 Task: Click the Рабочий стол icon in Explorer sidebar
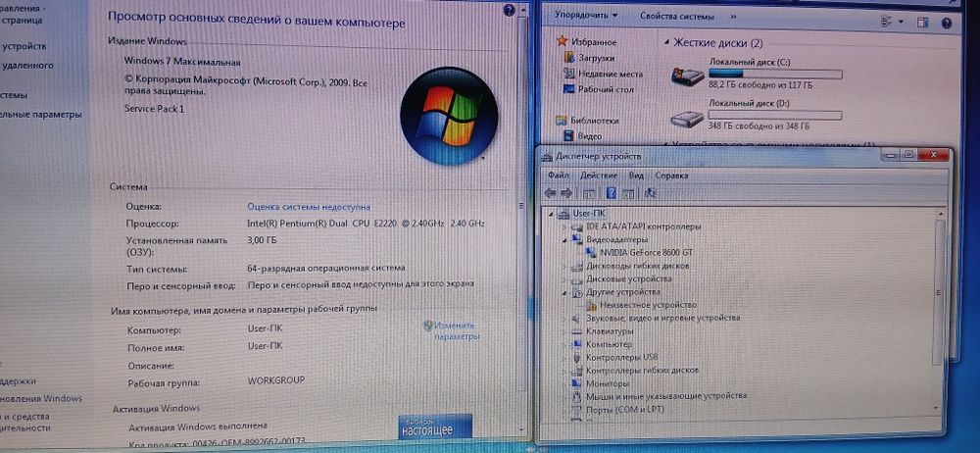coord(568,89)
